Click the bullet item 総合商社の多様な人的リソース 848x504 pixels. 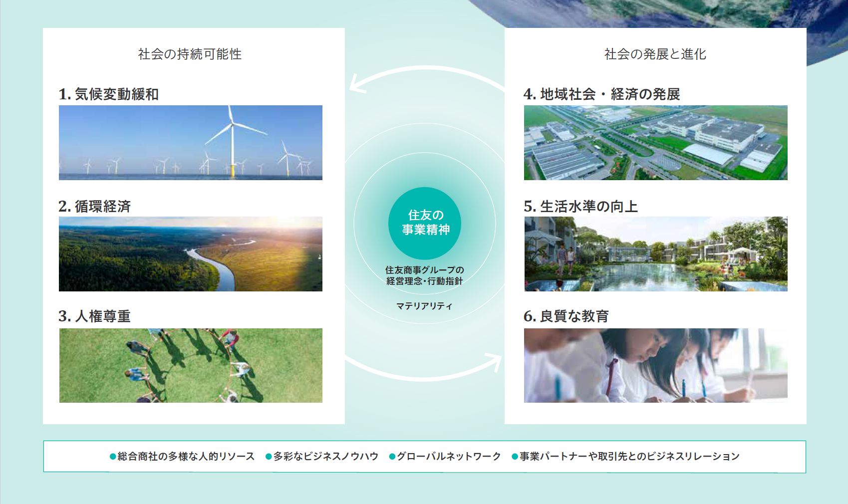[182, 456]
